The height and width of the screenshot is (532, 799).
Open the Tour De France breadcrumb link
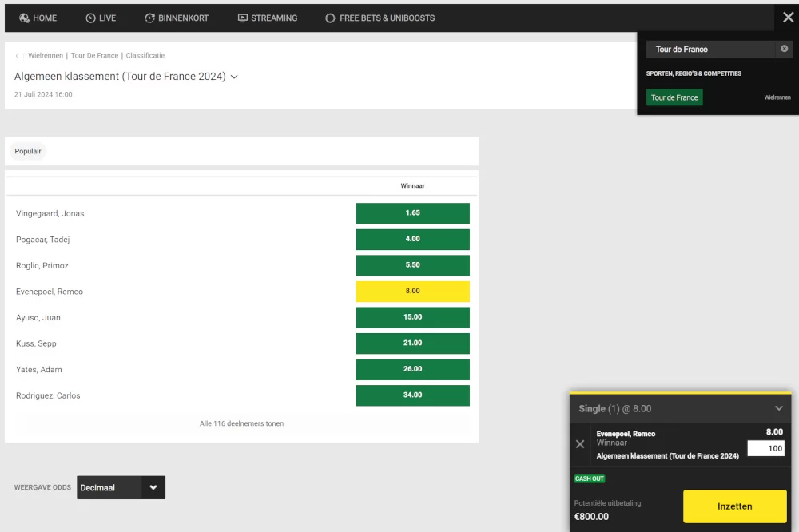94,56
